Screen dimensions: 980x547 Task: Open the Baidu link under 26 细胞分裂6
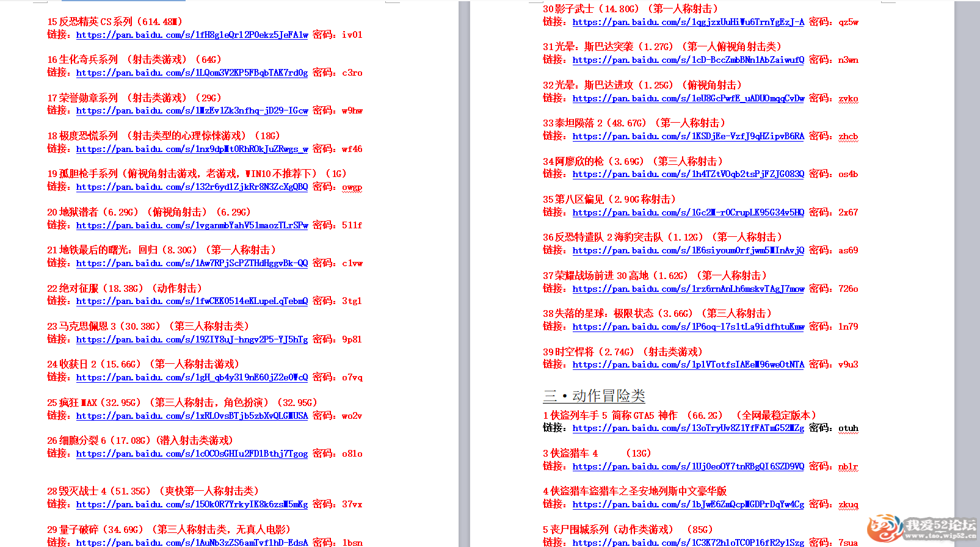pos(192,454)
